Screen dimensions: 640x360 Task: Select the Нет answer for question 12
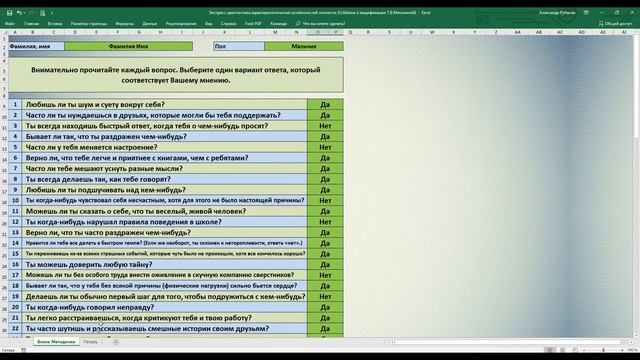[325, 222]
